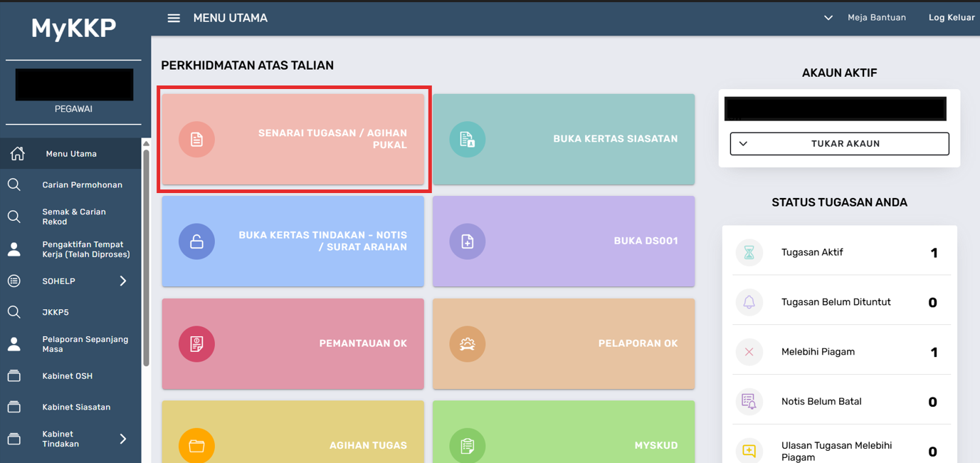Viewport: 980px width, 463px height.
Task: Click comment icon for Ulasan Tugasan Melebihi Piagam
Action: point(749,451)
